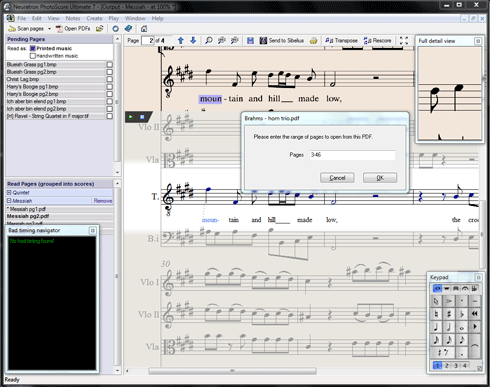The image size is (490, 387).
Task: Click Remove link next to Messiah
Action: (x=103, y=201)
